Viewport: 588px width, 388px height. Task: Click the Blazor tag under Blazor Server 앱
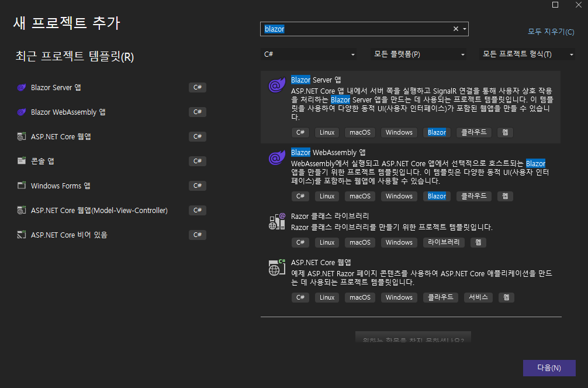[437, 132]
